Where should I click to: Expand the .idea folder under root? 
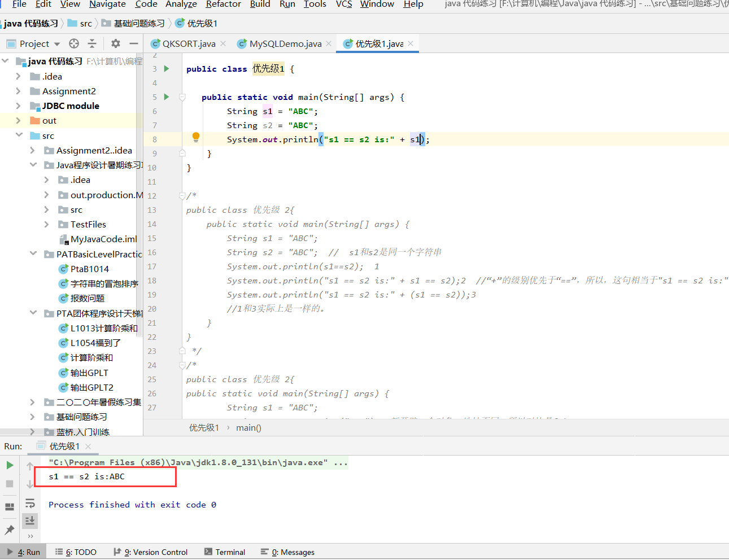(x=19, y=76)
